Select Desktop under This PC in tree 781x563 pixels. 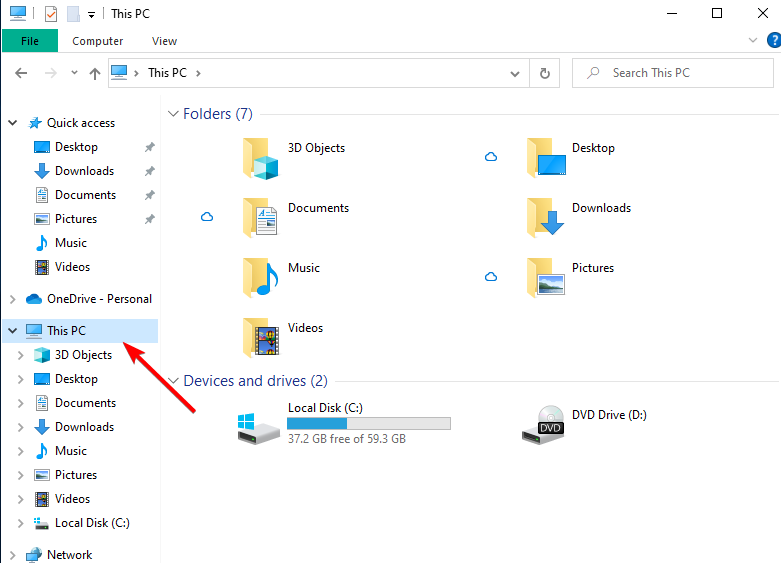[x=76, y=379]
